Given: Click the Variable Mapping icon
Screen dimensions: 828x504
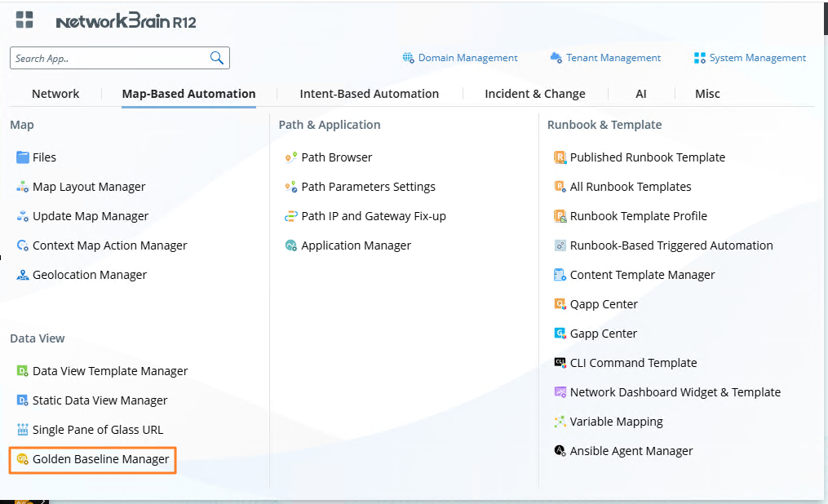Looking at the screenshot, I should tap(560, 422).
